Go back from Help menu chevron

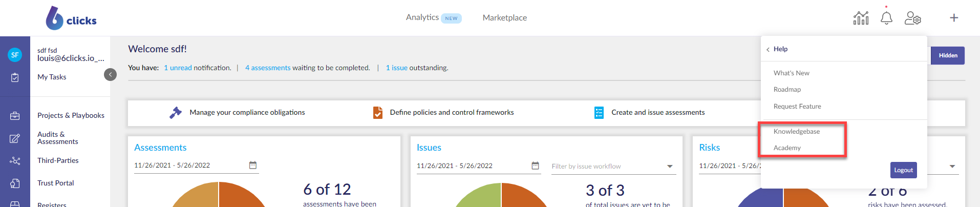pyautogui.click(x=768, y=50)
